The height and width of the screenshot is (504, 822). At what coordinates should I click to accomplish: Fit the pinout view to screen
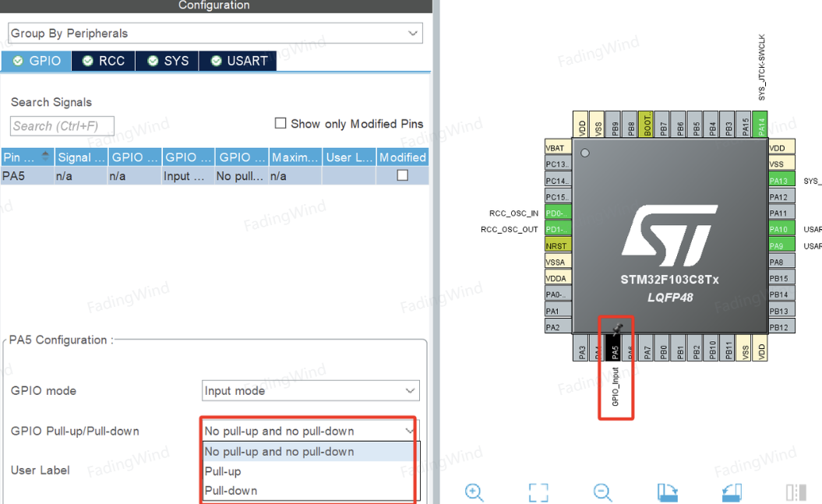point(538,492)
